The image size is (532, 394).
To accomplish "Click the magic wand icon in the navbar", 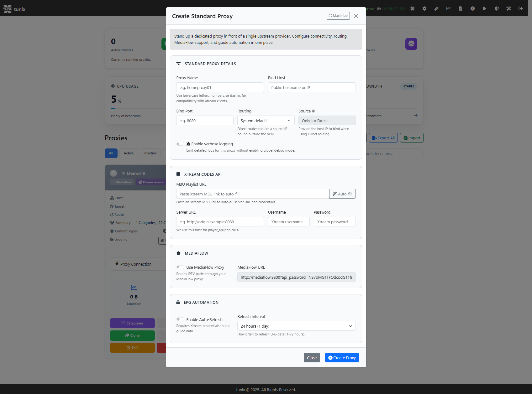I will pyautogui.click(x=508, y=8).
